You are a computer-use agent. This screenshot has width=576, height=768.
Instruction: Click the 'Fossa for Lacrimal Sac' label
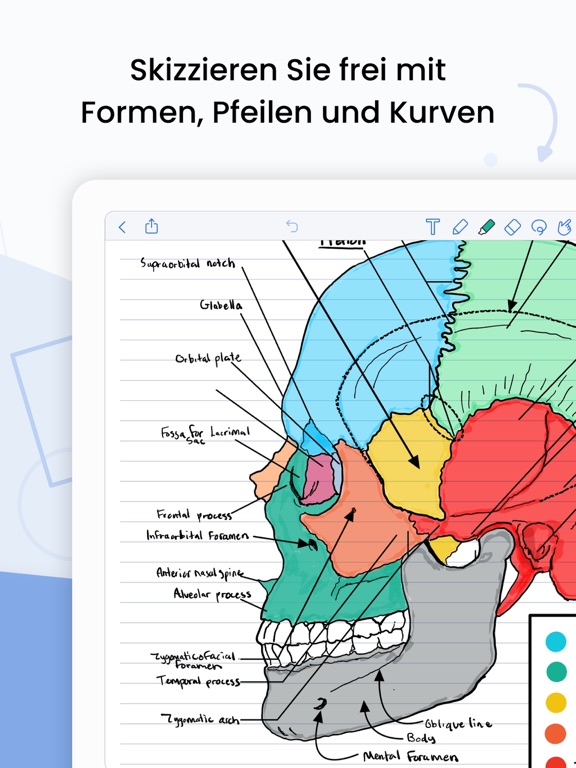[205, 434]
